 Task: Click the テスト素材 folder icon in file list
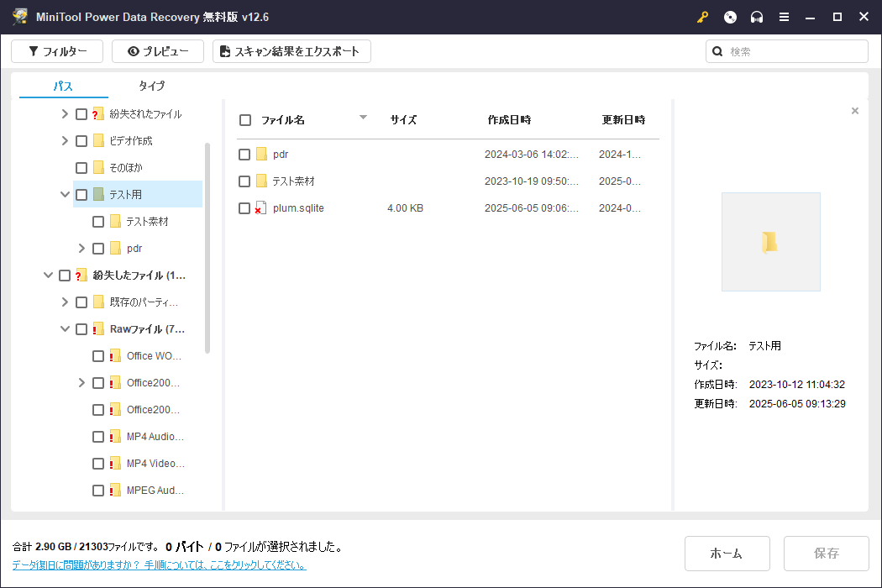point(261,181)
